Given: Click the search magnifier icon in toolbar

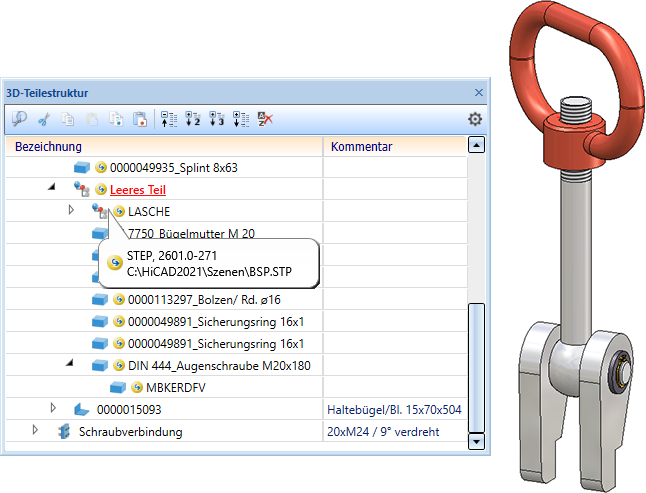Looking at the screenshot, I should [x=19, y=119].
